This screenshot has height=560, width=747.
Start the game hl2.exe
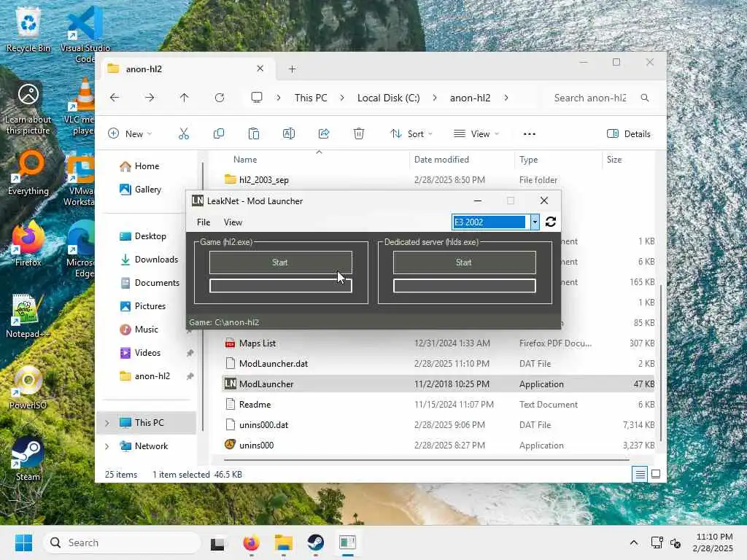[x=281, y=262]
